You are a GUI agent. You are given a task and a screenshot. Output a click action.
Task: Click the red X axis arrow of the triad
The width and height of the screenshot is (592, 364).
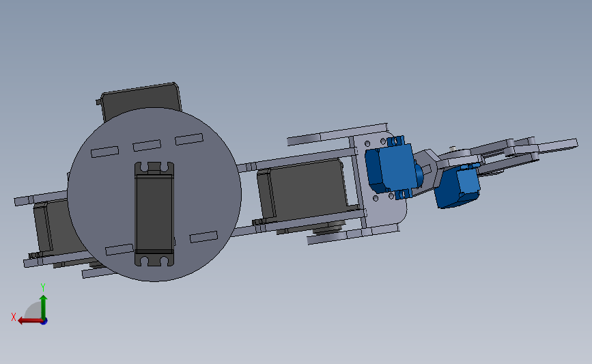(x=29, y=321)
